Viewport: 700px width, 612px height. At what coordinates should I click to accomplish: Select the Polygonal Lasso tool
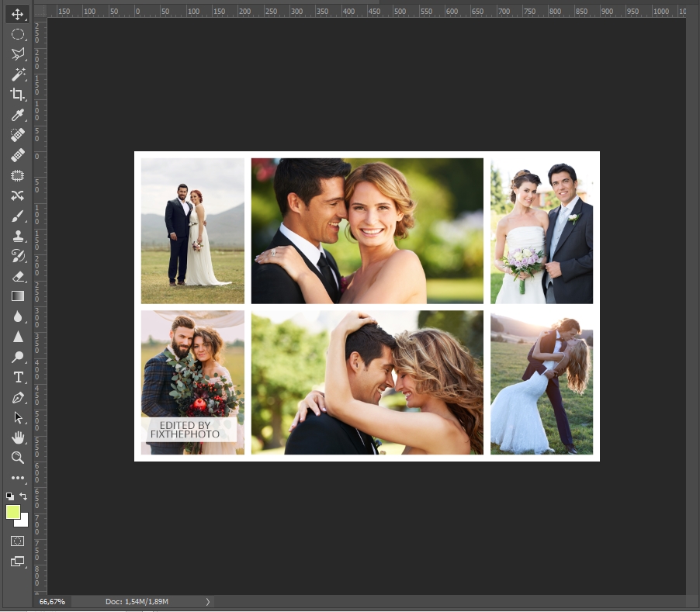[x=17, y=54]
